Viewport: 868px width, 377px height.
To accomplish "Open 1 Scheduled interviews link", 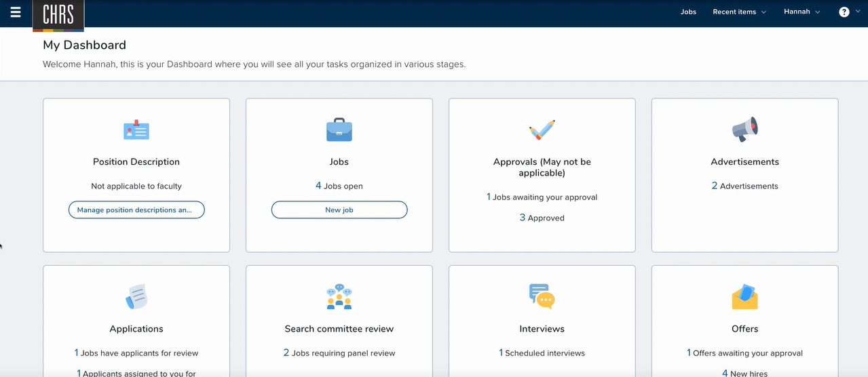I will [542, 353].
